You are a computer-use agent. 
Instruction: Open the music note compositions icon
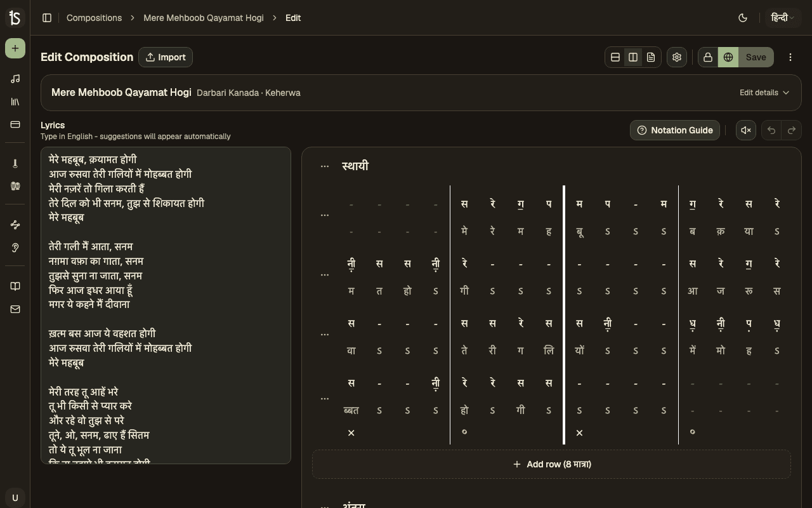click(x=15, y=79)
